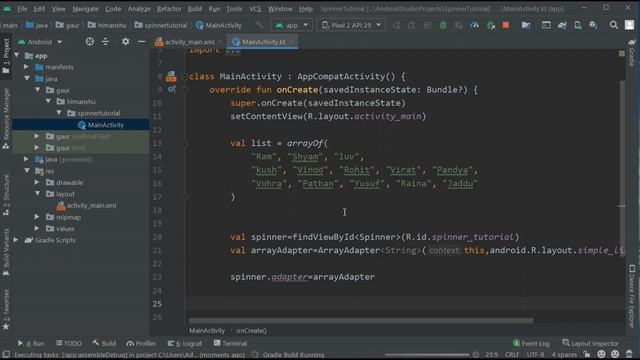This screenshot has width=640, height=360.
Task: Click Sync Project with Gradle Files icon
Action: [x=562, y=25]
